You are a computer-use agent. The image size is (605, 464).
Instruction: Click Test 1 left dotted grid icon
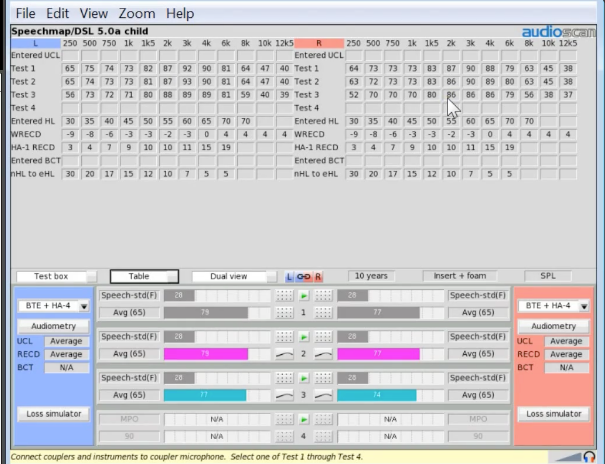coord(284,296)
